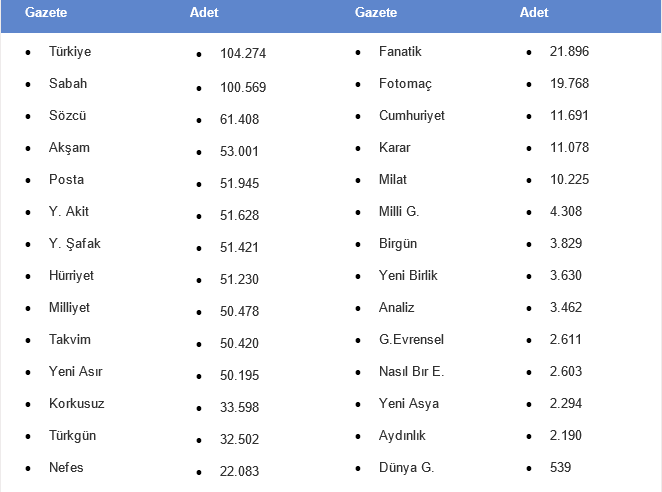The height and width of the screenshot is (492, 662).
Task: Click the 104.274 circulation figure
Action: [243, 53]
